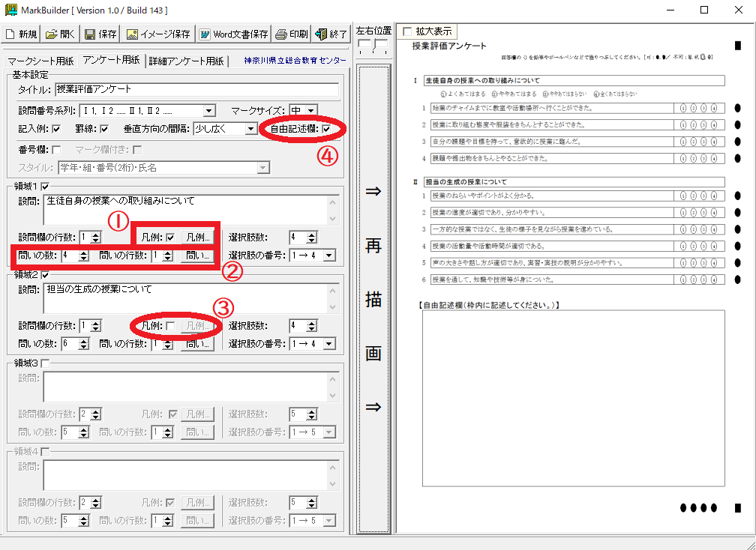Toggle the 罫線 checkbox

point(104,129)
